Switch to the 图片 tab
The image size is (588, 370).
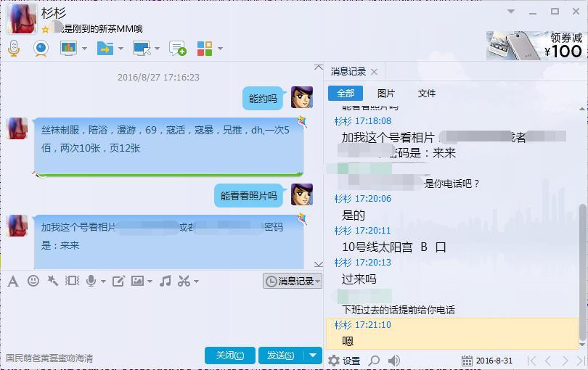point(386,94)
